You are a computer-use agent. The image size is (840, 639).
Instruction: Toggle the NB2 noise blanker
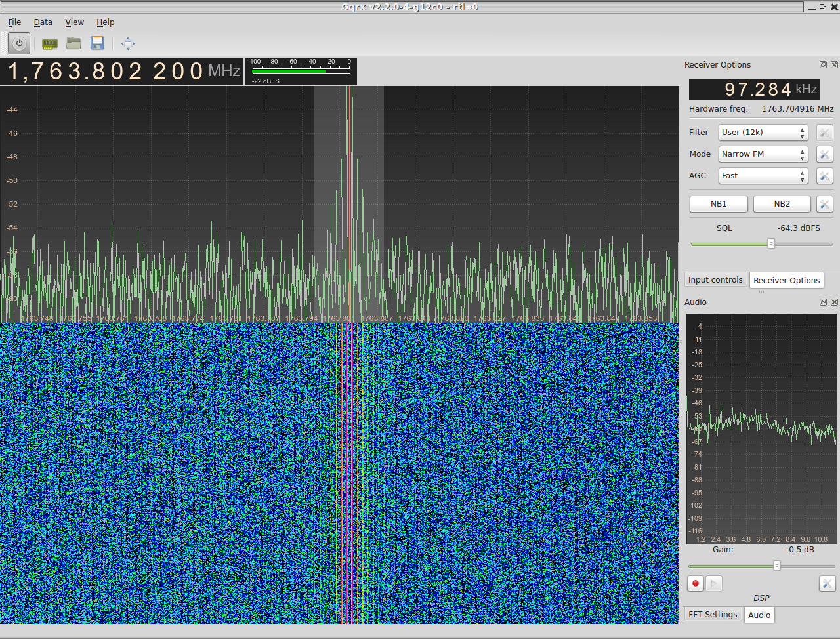782,204
